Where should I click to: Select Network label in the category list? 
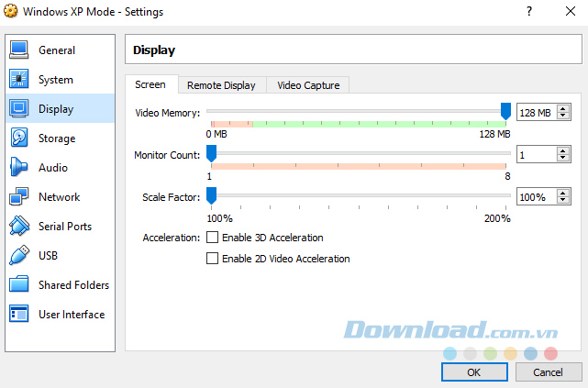coord(60,197)
